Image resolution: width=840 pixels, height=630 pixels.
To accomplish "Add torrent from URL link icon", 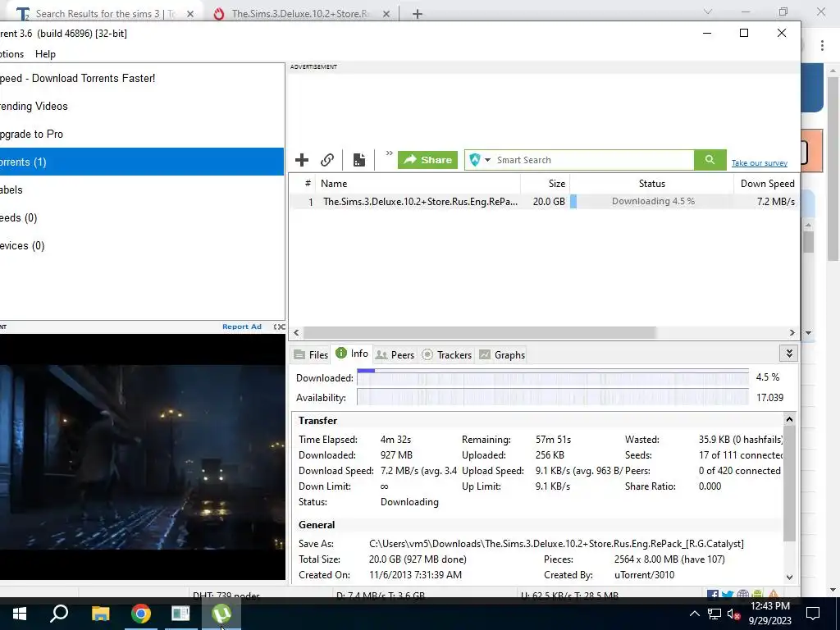I will (x=327, y=160).
